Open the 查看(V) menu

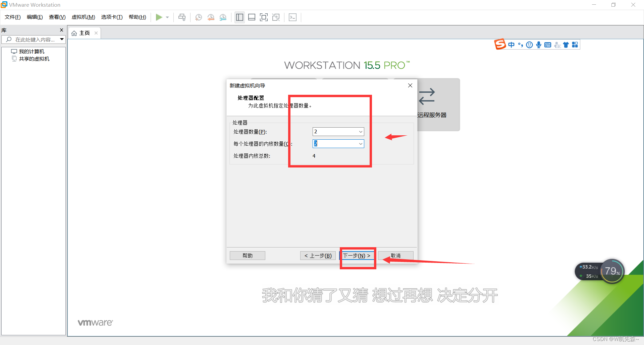click(x=57, y=17)
